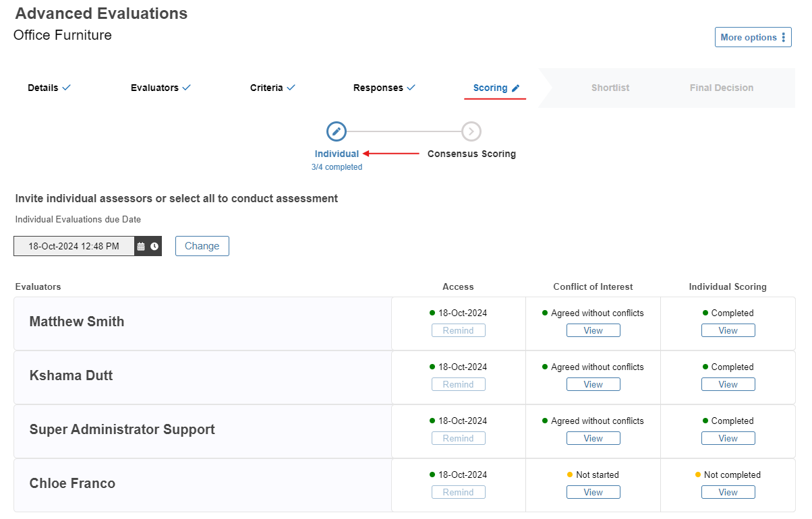Click the Matthew Smith evaluator name
This screenshot has height=519, width=812.
tap(77, 322)
